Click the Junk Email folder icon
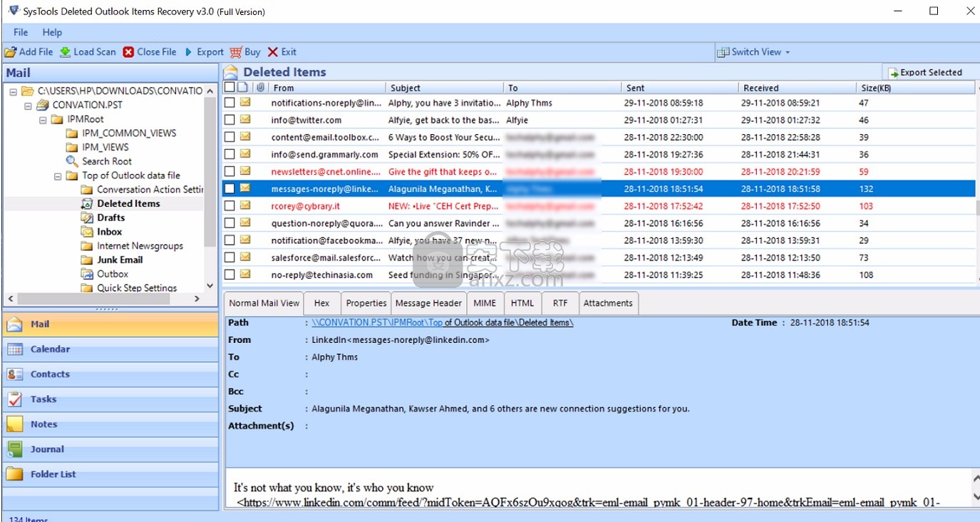 tap(87, 260)
